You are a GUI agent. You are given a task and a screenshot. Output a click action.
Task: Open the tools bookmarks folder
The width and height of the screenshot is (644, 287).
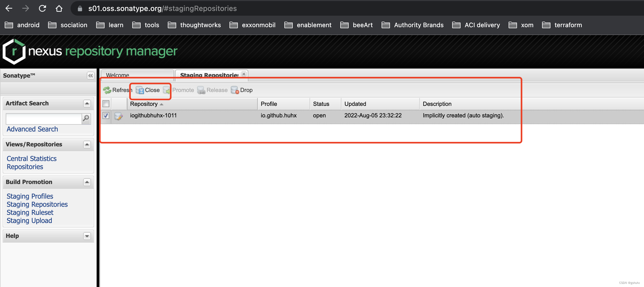[146, 25]
